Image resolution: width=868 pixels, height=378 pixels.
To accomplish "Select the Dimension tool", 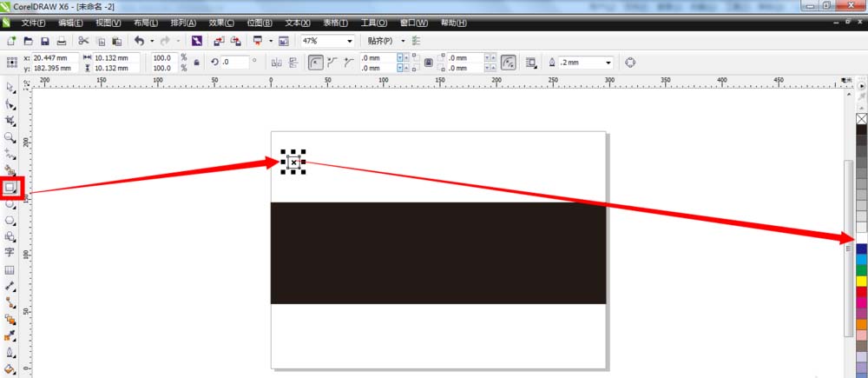I will (x=10, y=287).
